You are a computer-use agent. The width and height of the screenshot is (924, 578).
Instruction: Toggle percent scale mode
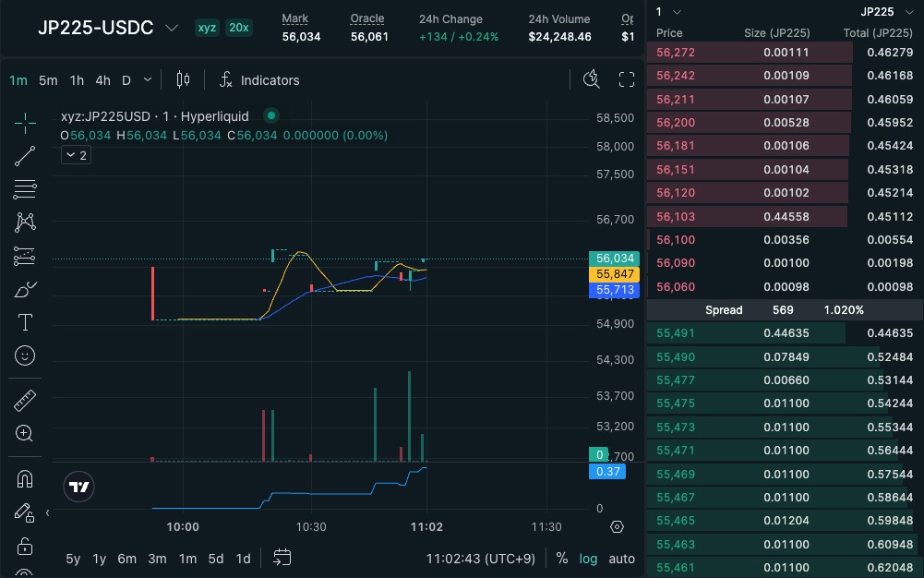click(x=562, y=558)
